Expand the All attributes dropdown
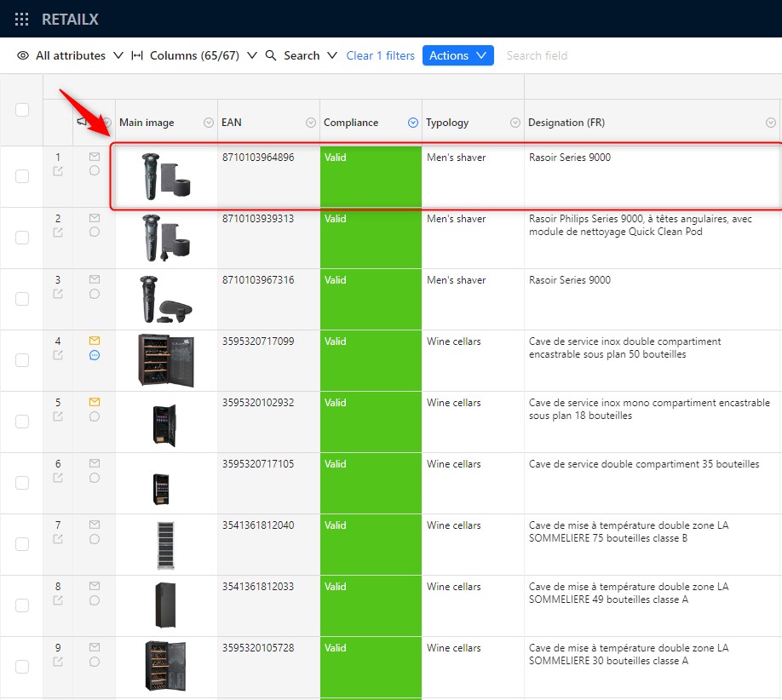Image resolution: width=782 pixels, height=700 pixels. click(71, 55)
